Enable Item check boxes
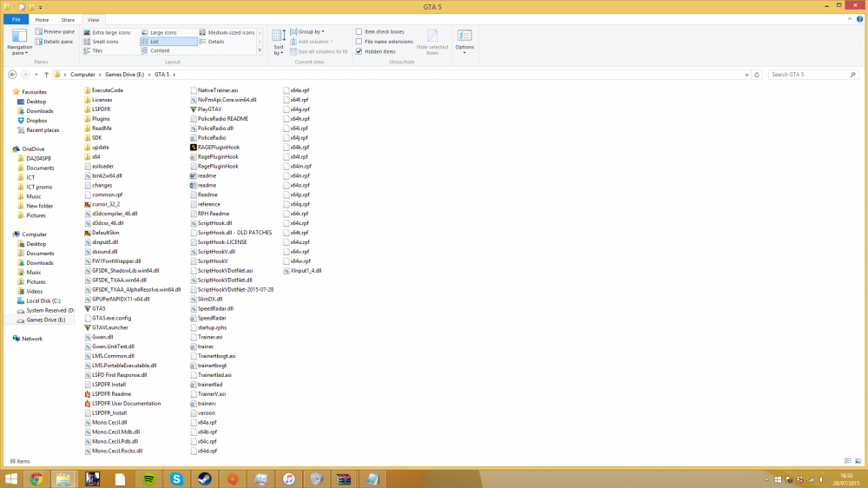The image size is (868, 488). click(x=358, y=31)
